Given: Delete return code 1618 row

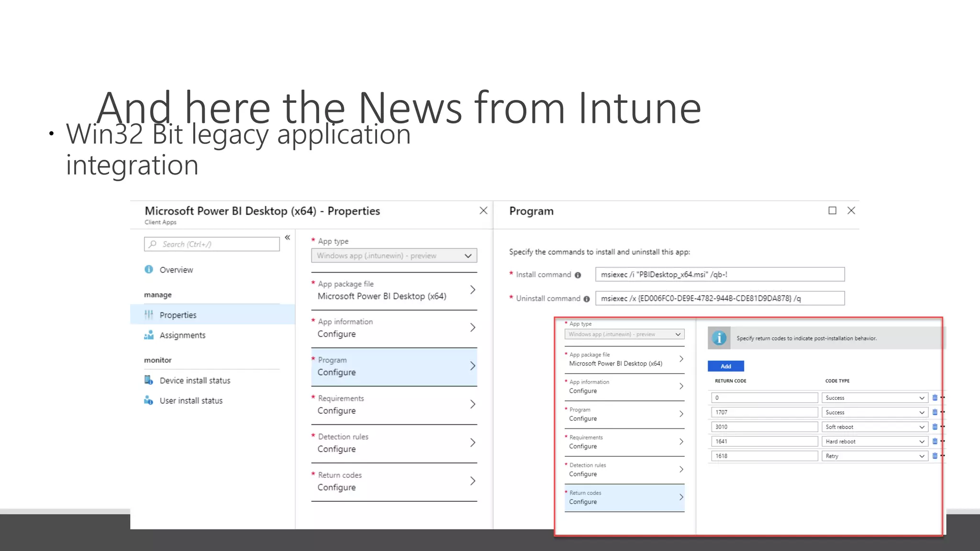Looking at the screenshot, I should pyautogui.click(x=935, y=456).
